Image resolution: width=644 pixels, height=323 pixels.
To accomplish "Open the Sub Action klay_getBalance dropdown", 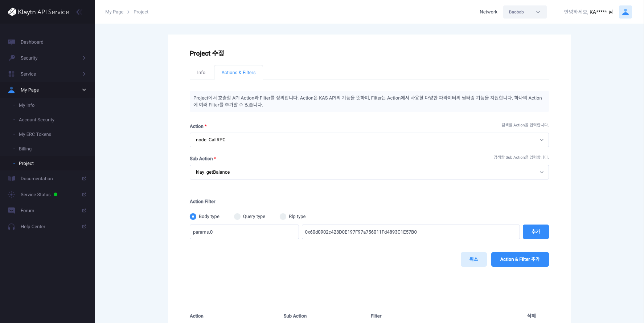I will tap(369, 172).
